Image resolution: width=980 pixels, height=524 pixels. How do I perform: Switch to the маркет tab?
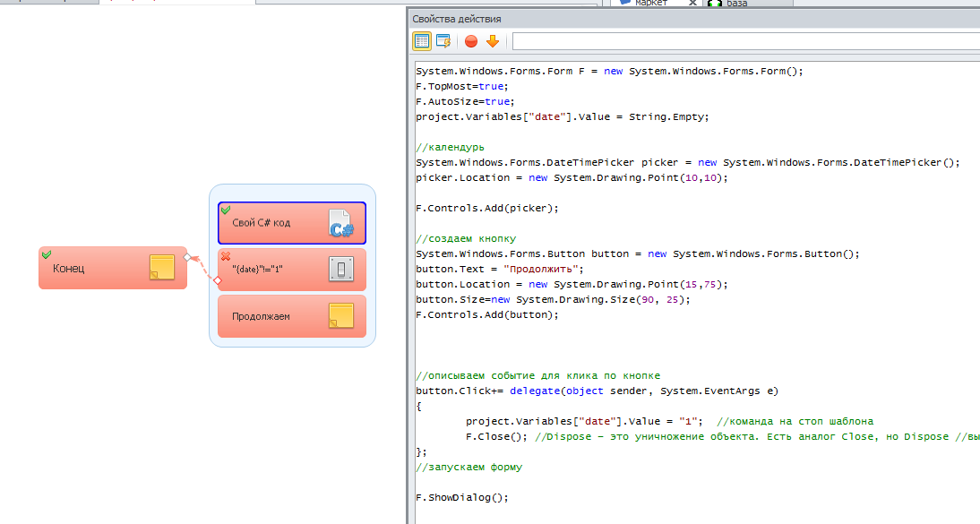(x=651, y=4)
